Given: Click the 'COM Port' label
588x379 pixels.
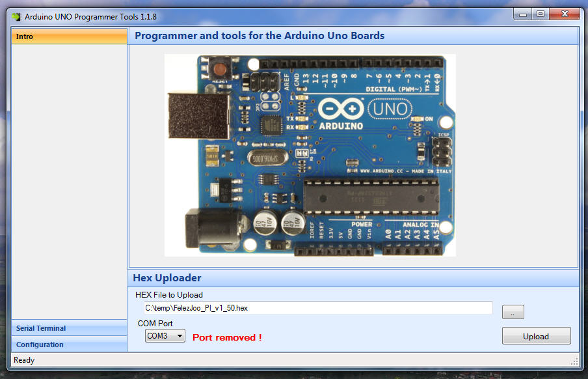Looking at the screenshot, I should tap(155, 324).
